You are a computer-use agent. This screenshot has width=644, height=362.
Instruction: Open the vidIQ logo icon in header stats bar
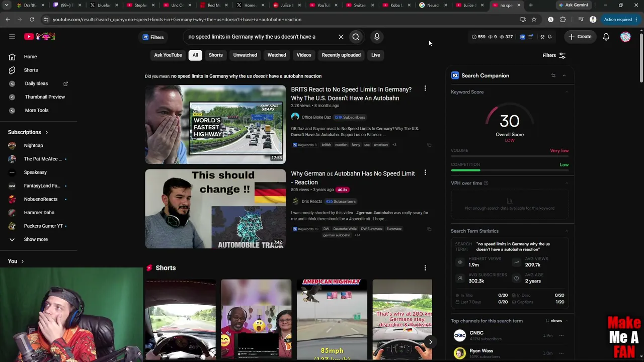point(523,37)
